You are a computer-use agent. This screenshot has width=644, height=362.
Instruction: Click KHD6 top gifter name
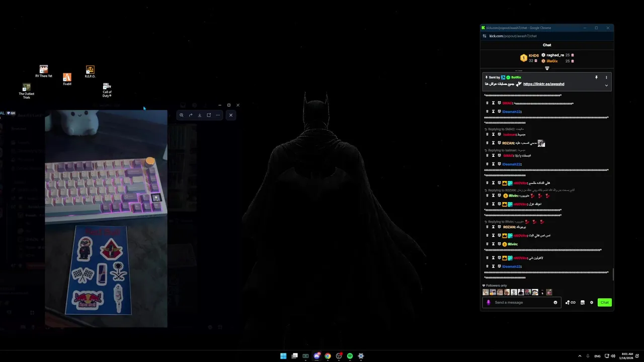click(x=534, y=56)
